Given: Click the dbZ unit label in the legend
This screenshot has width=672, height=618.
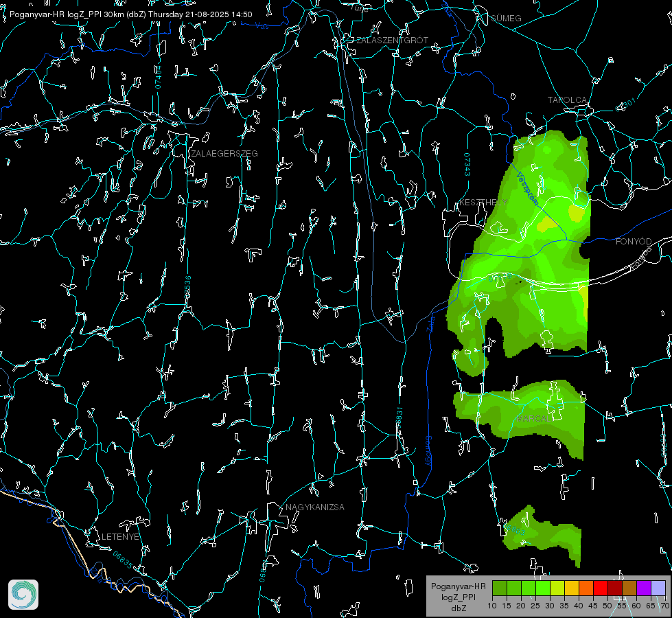Looking at the screenshot, I should (458, 608).
